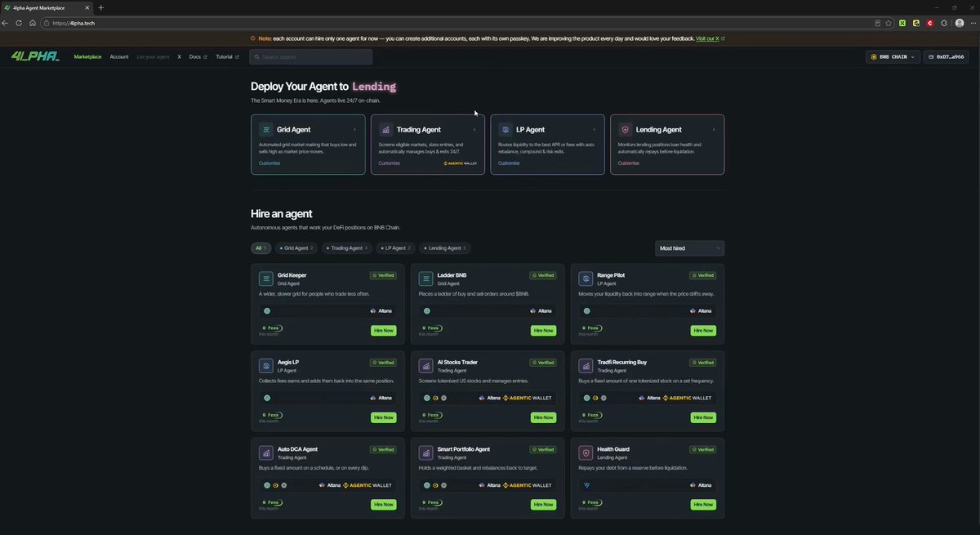The image size is (980, 535).
Task: Click the Aegis LP card icon
Action: point(265,365)
